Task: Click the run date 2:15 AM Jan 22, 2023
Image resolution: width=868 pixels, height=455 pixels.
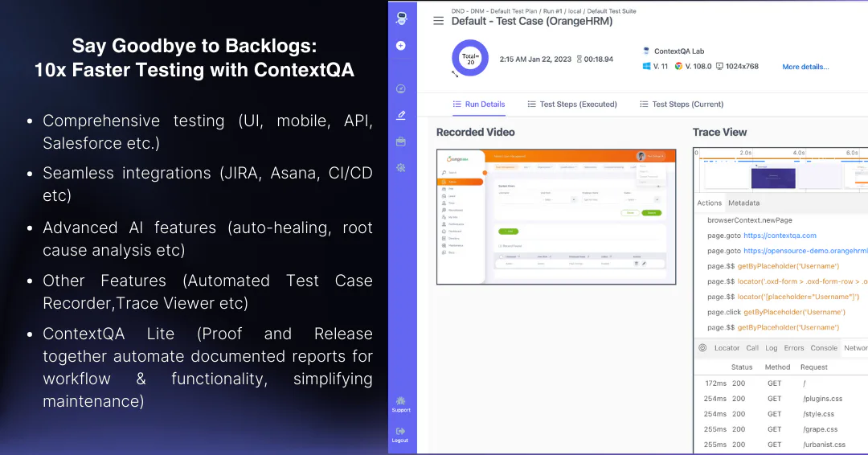Action: [535, 59]
